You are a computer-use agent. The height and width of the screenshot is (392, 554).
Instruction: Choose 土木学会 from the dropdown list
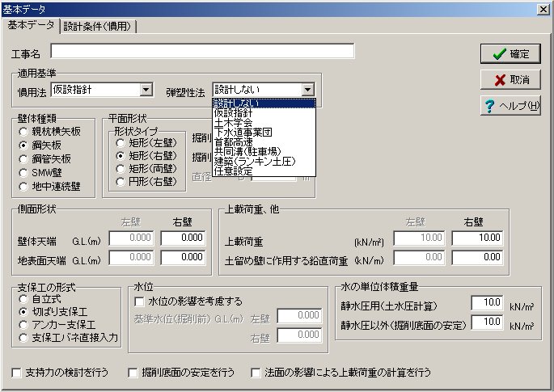(x=232, y=123)
